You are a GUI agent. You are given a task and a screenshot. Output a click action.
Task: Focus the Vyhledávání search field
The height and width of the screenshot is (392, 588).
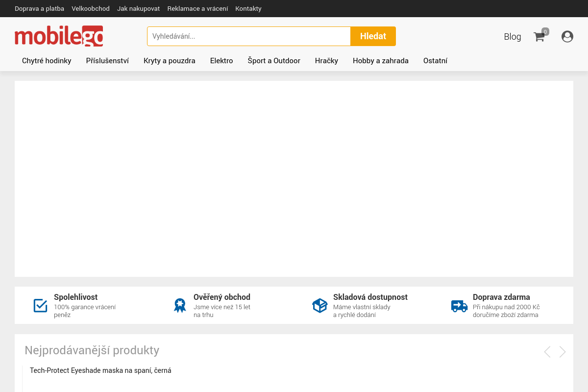pyautogui.click(x=248, y=36)
